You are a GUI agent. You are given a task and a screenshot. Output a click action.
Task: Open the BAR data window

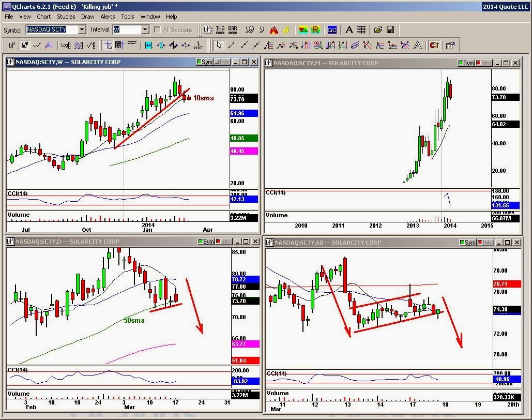point(233,30)
